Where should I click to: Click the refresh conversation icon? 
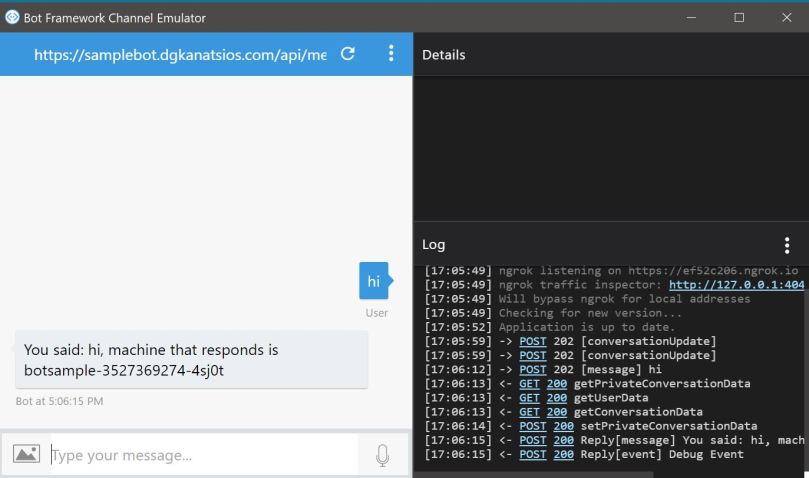347,55
